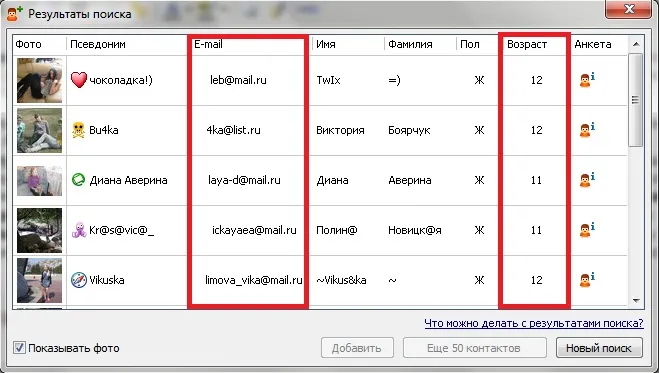Viewport: 659px width, 373px height.
Task: Click purple octopus icon beside Kr@s@vic@_
Action: click(x=79, y=230)
